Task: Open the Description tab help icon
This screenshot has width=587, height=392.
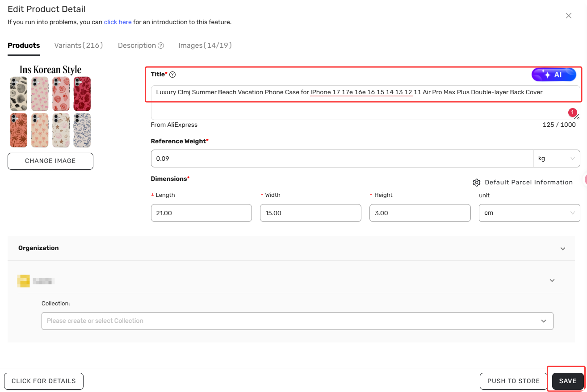Action: [161, 46]
